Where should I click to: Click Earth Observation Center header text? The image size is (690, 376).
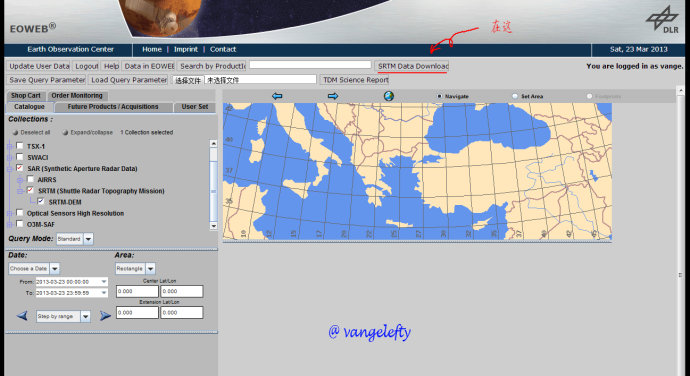70,49
